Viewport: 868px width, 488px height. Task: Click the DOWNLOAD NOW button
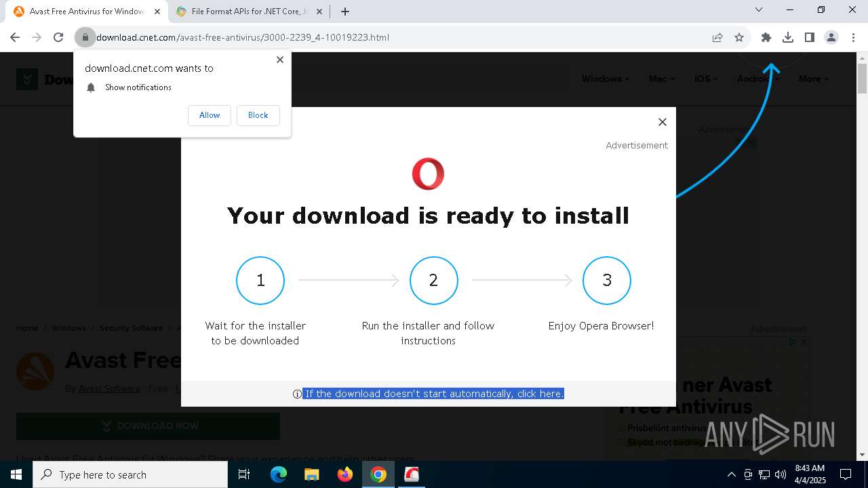(148, 426)
